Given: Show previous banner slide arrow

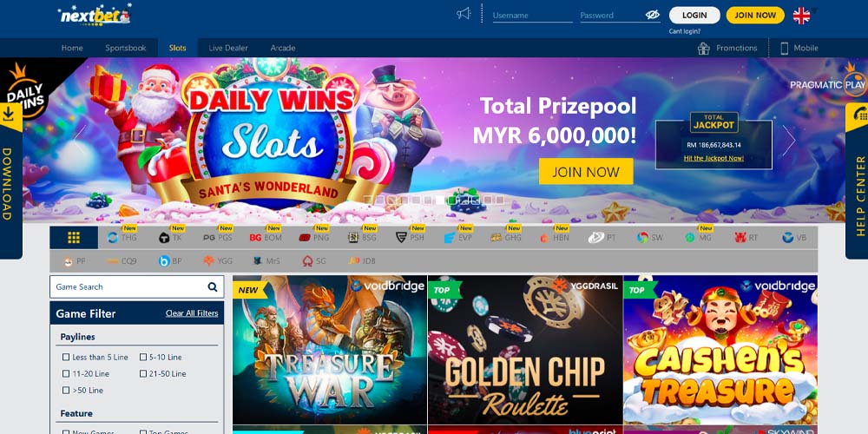Looking at the screenshot, I should (80, 139).
